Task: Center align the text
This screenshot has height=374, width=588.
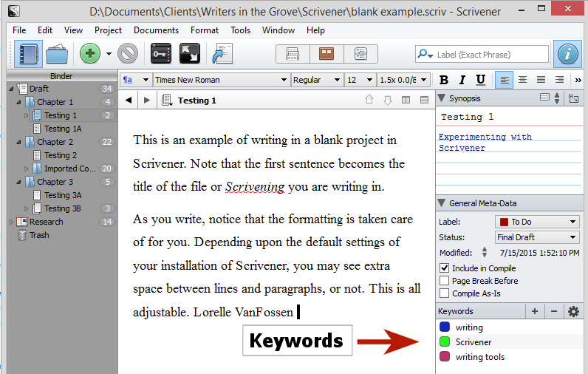Action: click(x=523, y=80)
